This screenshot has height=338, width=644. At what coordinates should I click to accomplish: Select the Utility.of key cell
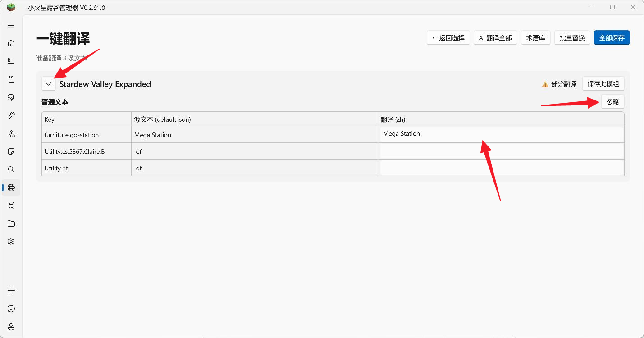click(x=87, y=168)
